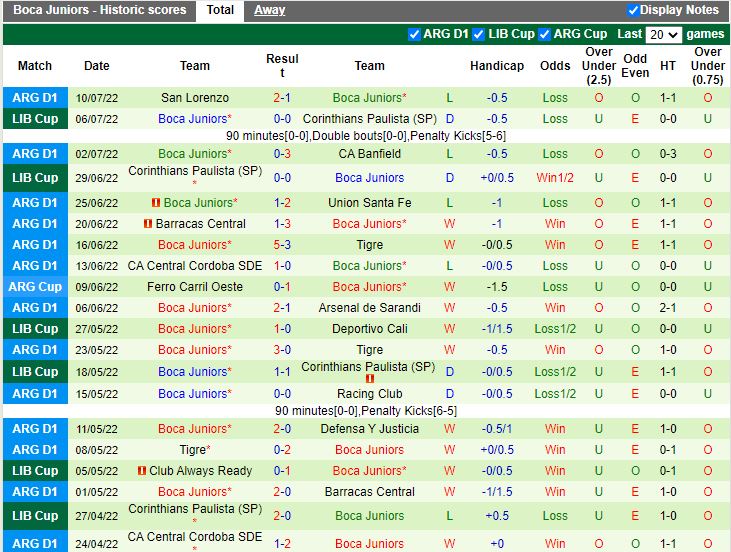731x552 pixels.
Task: Switch to the Away tab
Action: point(269,10)
